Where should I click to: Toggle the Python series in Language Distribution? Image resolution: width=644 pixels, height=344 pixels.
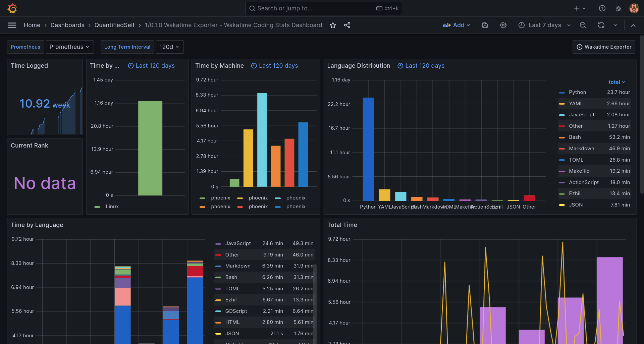[x=578, y=92]
